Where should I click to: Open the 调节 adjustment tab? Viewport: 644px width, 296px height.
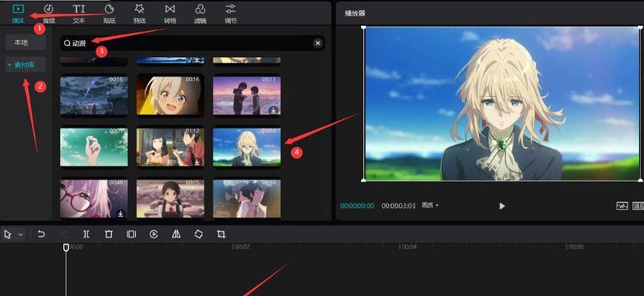230,13
